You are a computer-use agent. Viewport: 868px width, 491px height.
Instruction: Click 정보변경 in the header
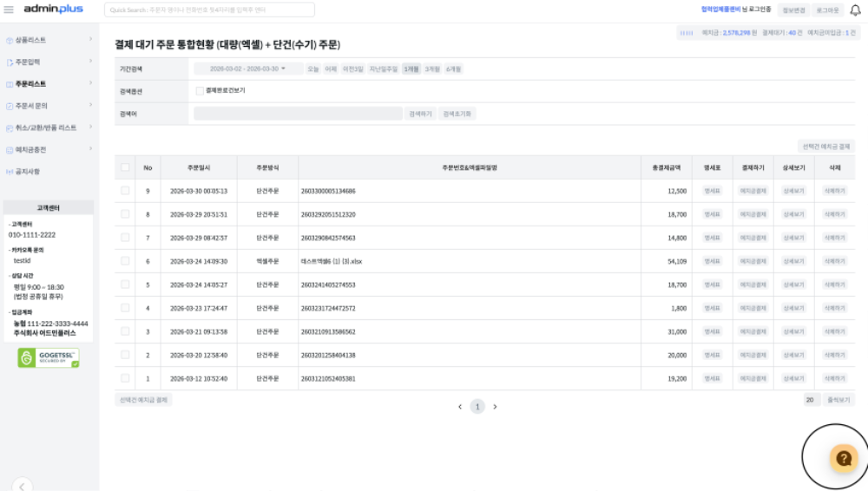pyautogui.click(x=794, y=10)
